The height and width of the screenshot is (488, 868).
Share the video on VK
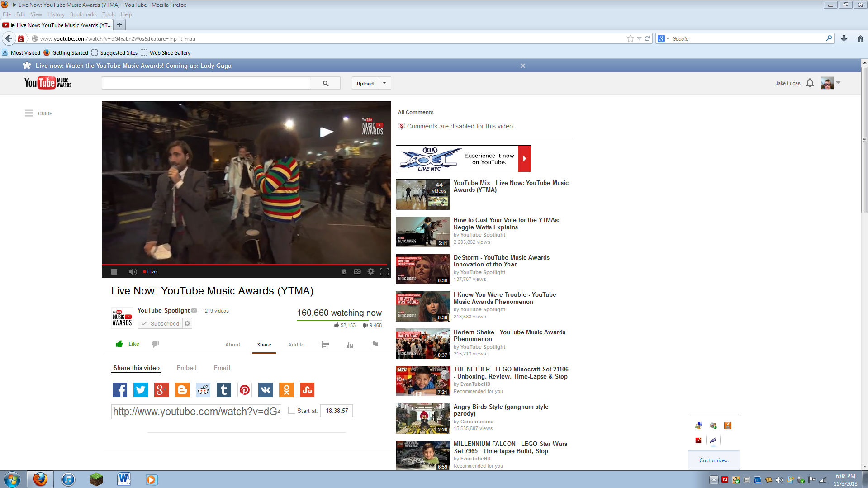click(x=266, y=390)
